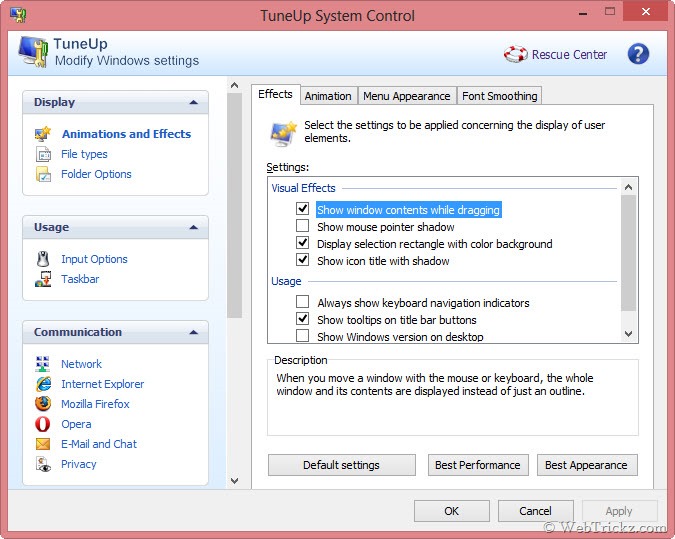675x539 pixels.
Task: Click the E-Mail and Chat envelope icon
Action: click(43, 444)
